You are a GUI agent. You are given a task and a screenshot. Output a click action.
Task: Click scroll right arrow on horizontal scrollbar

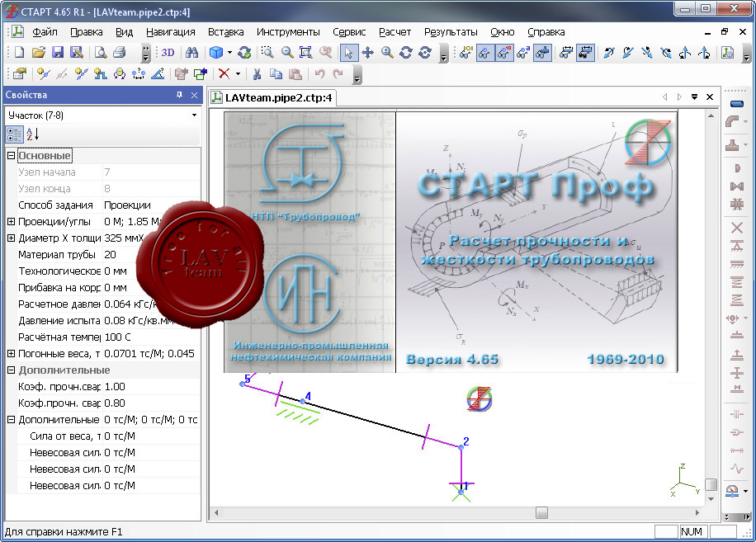tap(697, 512)
